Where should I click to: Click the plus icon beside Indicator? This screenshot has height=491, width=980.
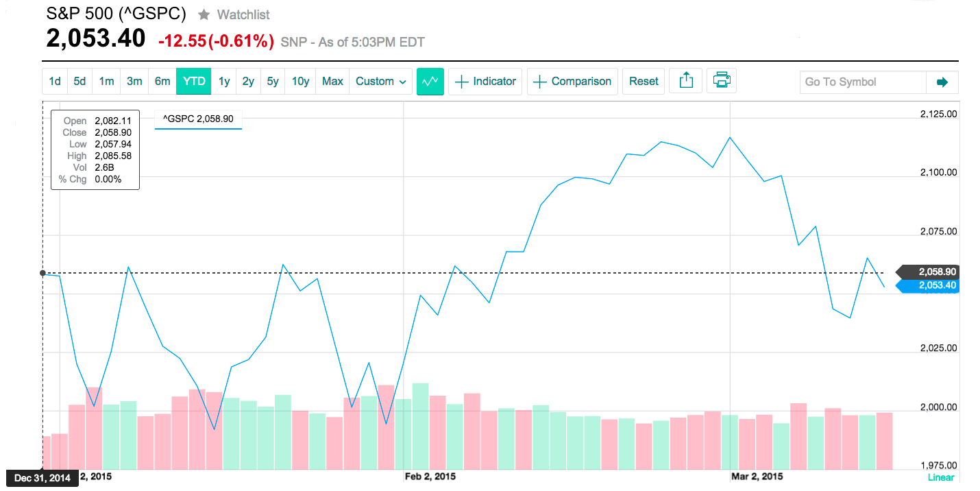tap(462, 82)
